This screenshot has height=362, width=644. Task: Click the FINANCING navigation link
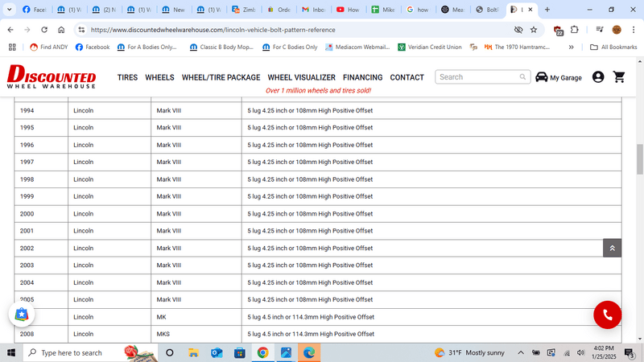(362, 78)
